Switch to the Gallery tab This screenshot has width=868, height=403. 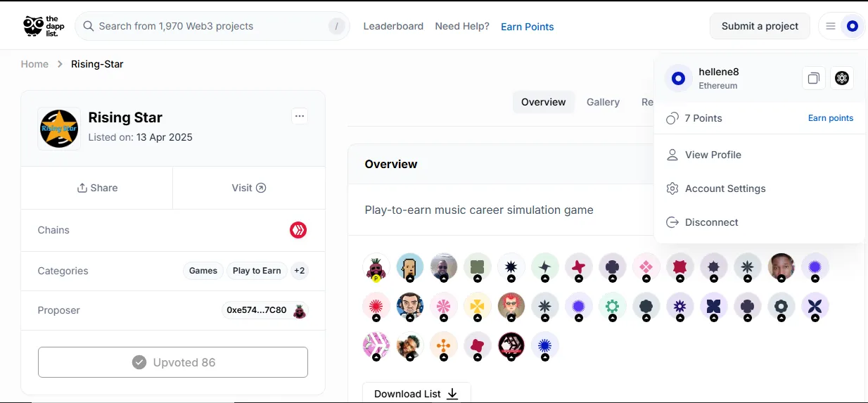pyautogui.click(x=603, y=102)
